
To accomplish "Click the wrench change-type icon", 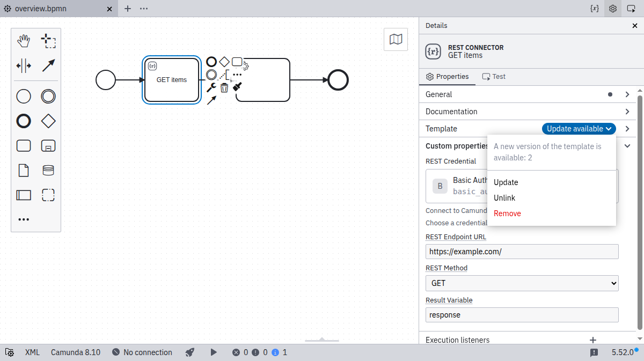I will click(211, 87).
